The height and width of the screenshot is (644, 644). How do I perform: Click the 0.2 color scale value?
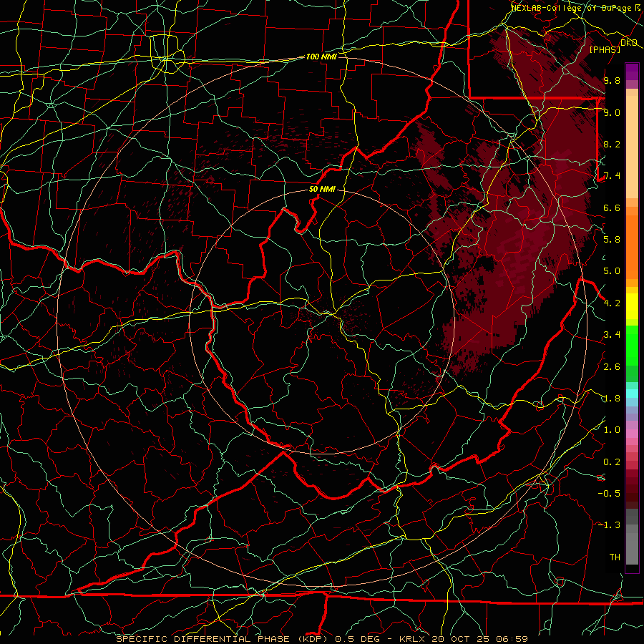click(x=612, y=462)
